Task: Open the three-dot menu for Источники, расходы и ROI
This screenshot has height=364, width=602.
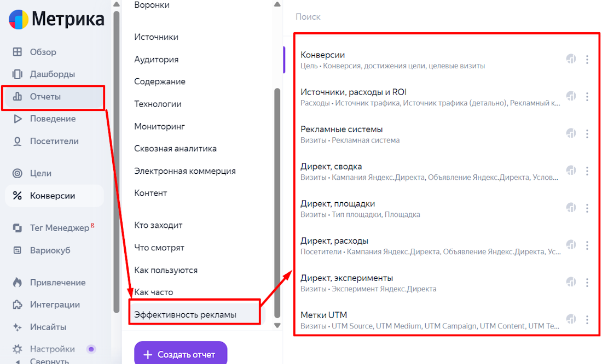Action: click(x=587, y=96)
